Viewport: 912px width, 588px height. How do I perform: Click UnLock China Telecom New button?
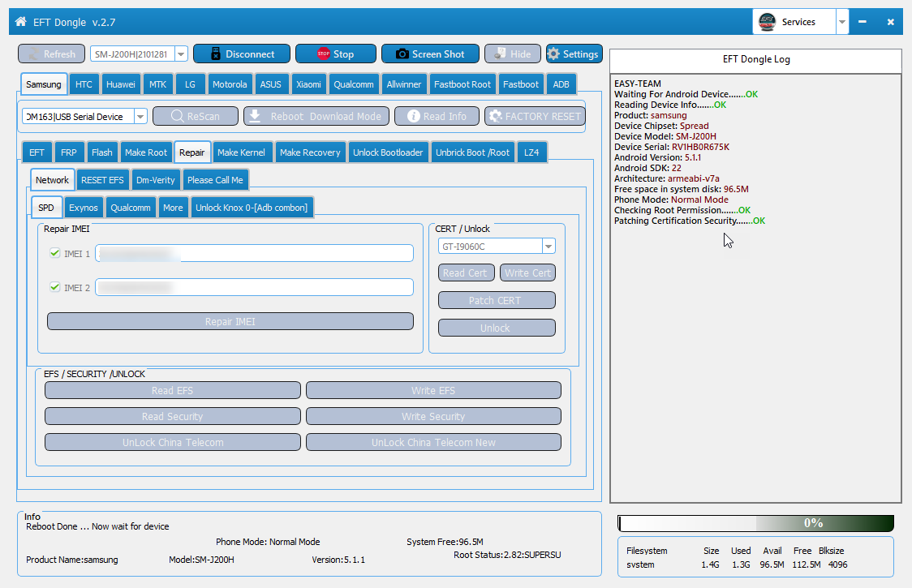point(433,443)
